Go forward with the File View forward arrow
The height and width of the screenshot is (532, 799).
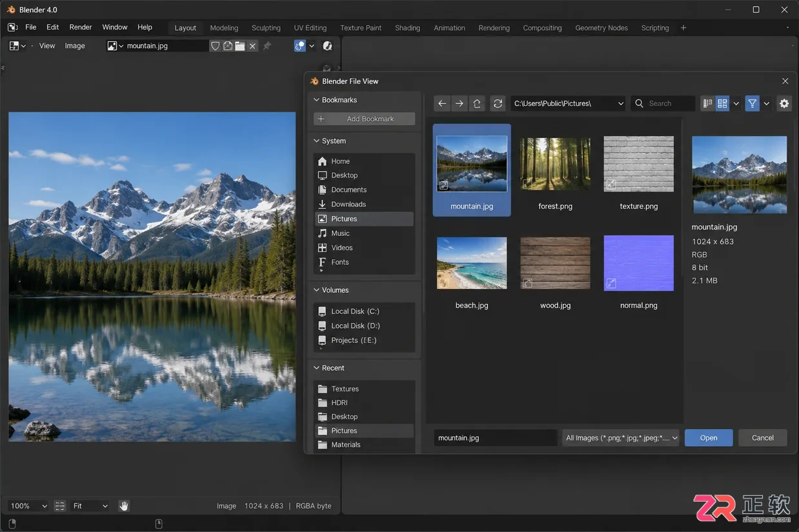[459, 103]
